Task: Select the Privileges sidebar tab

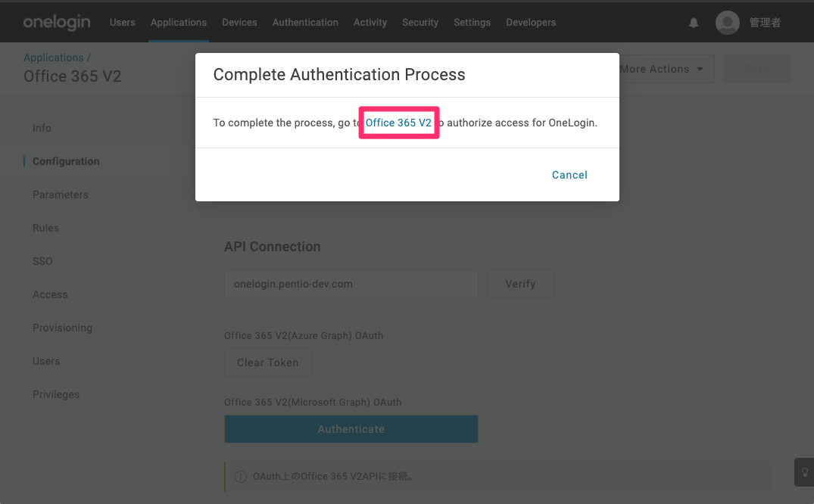Action: pyautogui.click(x=56, y=394)
